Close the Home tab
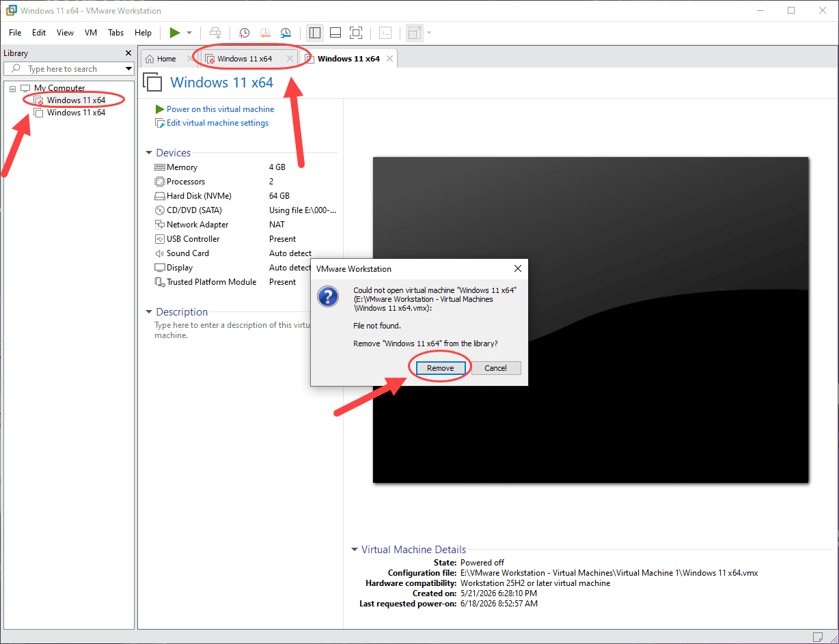This screenshot has height=644, width=839. (x=189, y=59)
